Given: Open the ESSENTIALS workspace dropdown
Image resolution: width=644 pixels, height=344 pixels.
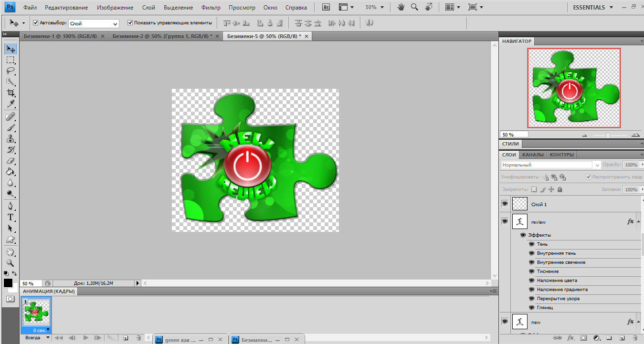Looking at the screenshot, I should click(x=592, y=7).
